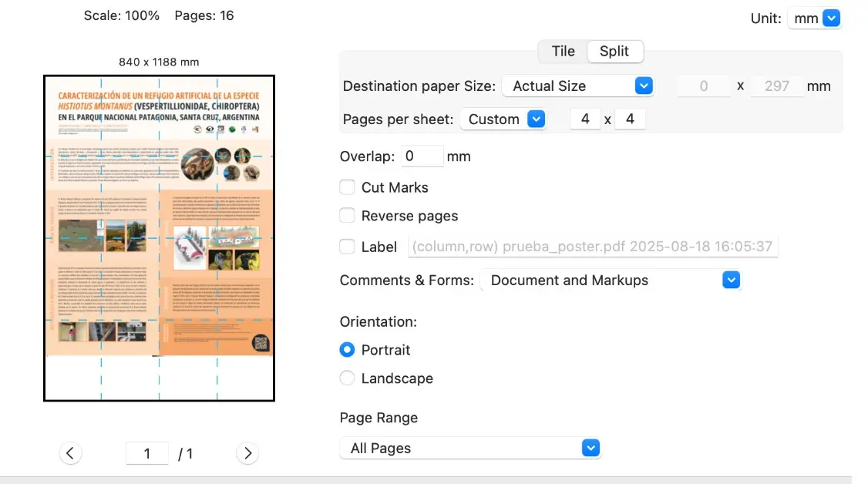Enable the Reverse pages checkbox
Screen dimensions: 868x484
[x=348, y=216]
